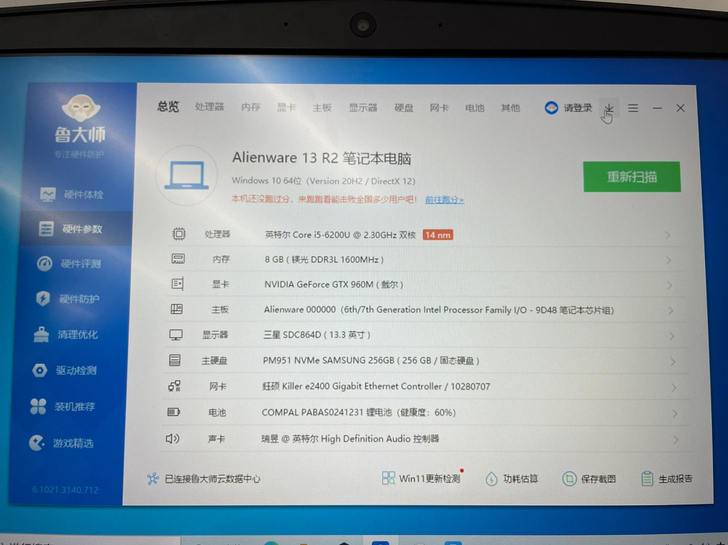The height and width of the screenshot is (545, 728).
Task: Click the 网卡 network icon in the hardware list
Action: pos(175,386)
